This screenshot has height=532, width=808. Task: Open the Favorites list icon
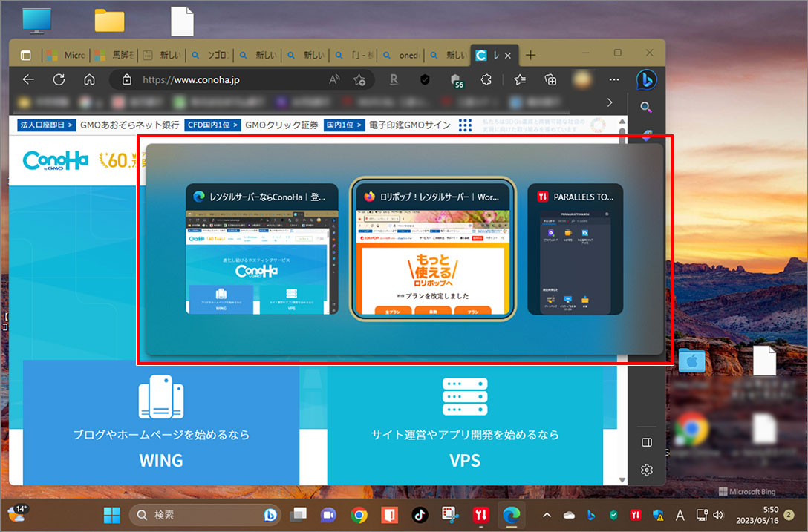[x=520, y=80]
